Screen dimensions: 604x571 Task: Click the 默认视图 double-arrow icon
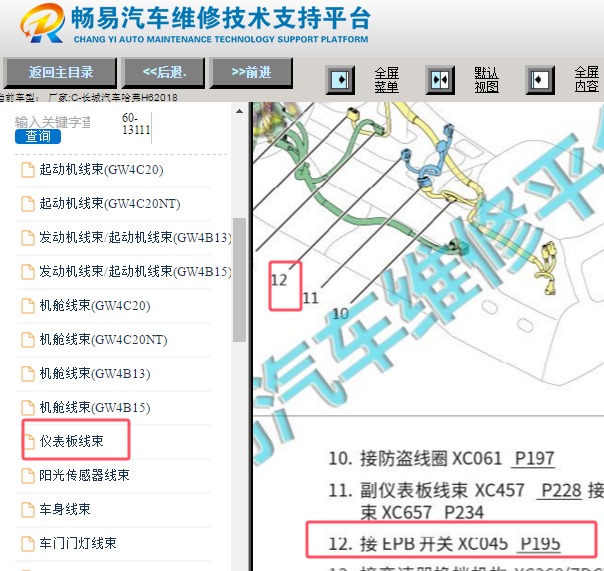[440, 80]
